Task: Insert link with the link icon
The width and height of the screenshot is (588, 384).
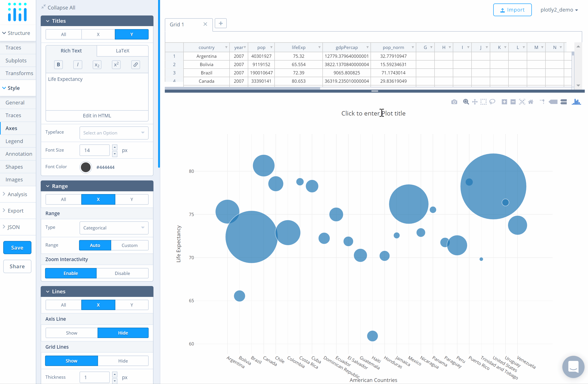Action: (136, 65)
